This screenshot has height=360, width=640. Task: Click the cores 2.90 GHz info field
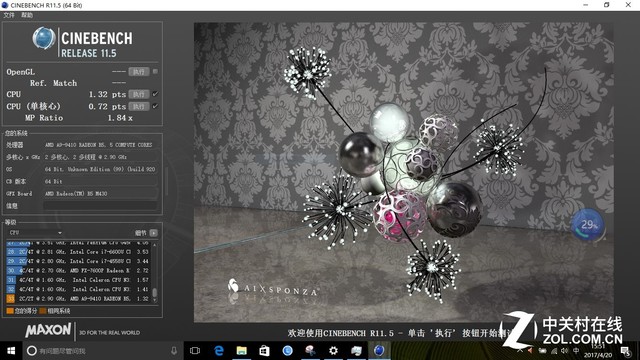100,157
